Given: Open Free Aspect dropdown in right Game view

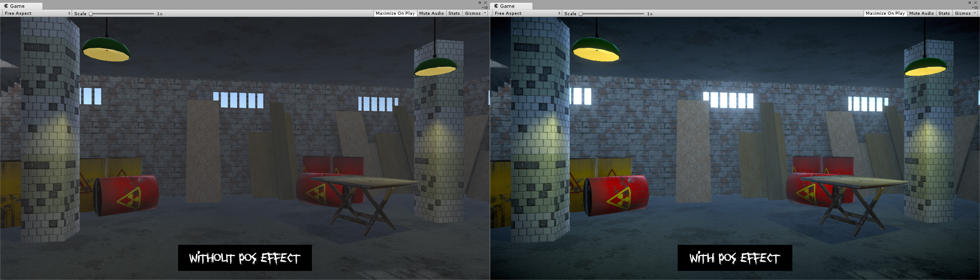Looking at the screenshot, I should (x=527, y=13).
